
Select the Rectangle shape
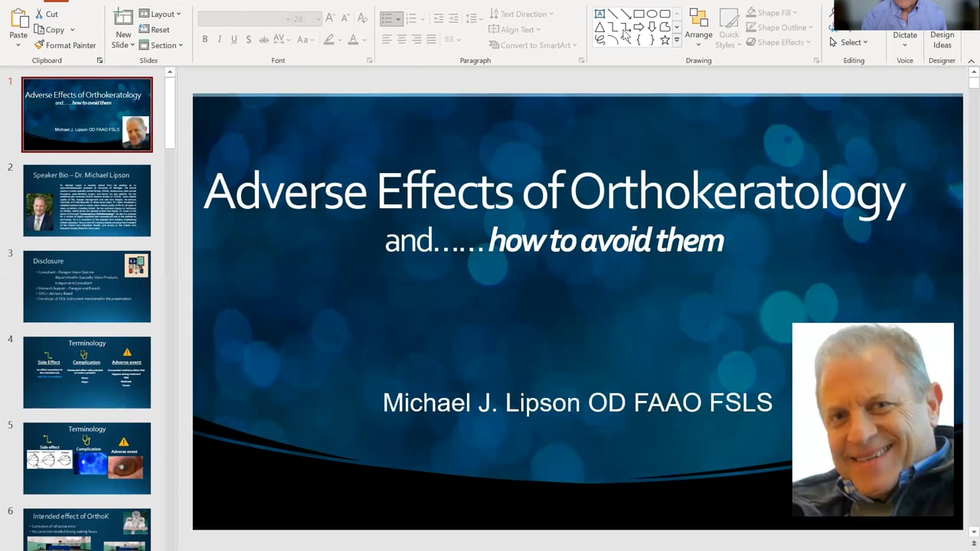639,14
